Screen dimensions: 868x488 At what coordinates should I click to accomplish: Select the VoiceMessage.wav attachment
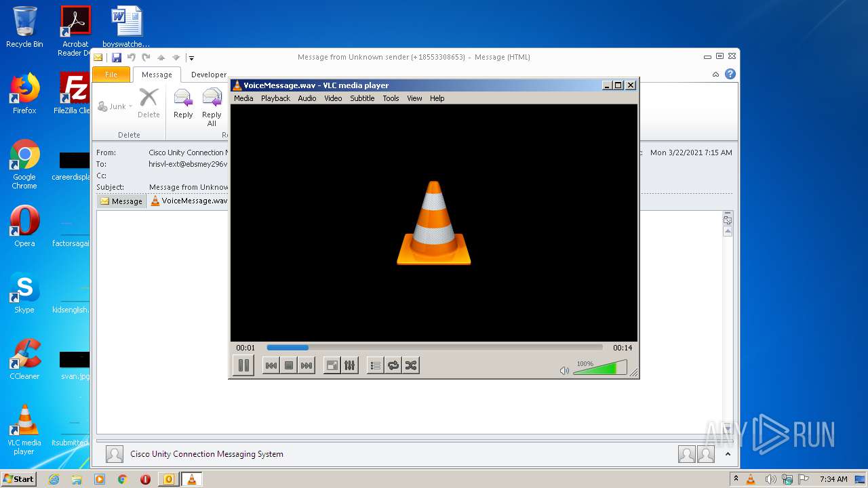189,201
